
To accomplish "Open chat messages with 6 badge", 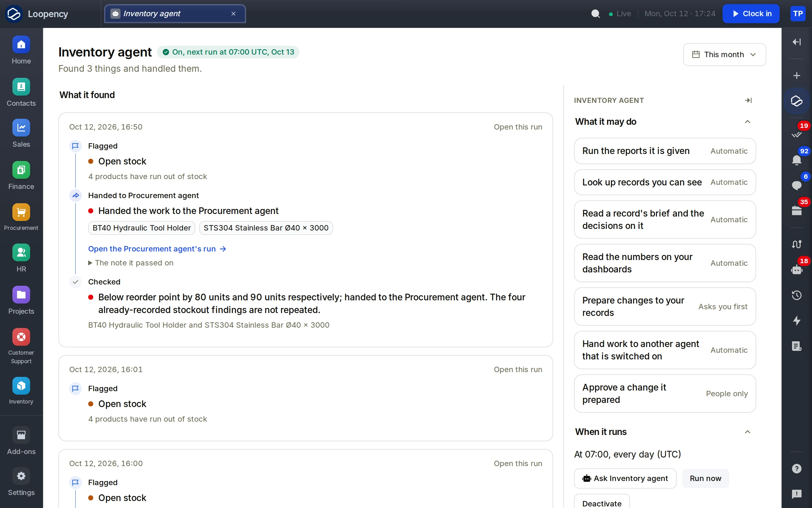I will [796, 185].
